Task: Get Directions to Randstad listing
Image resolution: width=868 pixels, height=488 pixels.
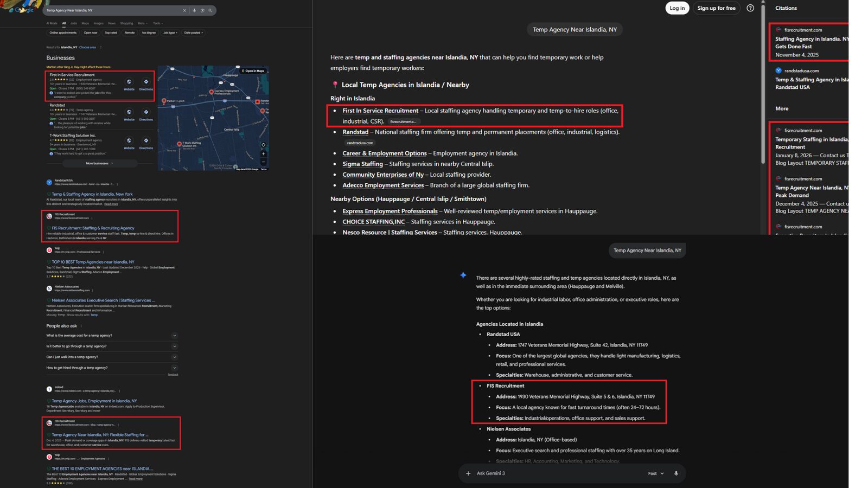Action: 146,112
